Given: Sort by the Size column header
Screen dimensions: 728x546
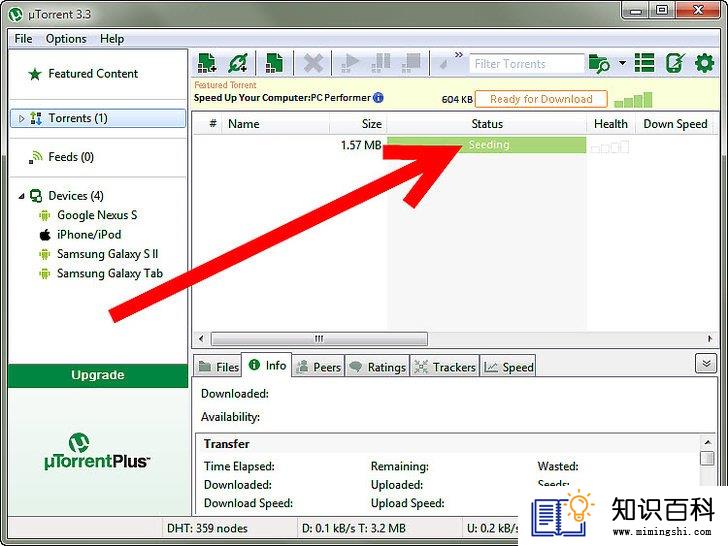Looking at the screenshot, I should click(358, 124).
